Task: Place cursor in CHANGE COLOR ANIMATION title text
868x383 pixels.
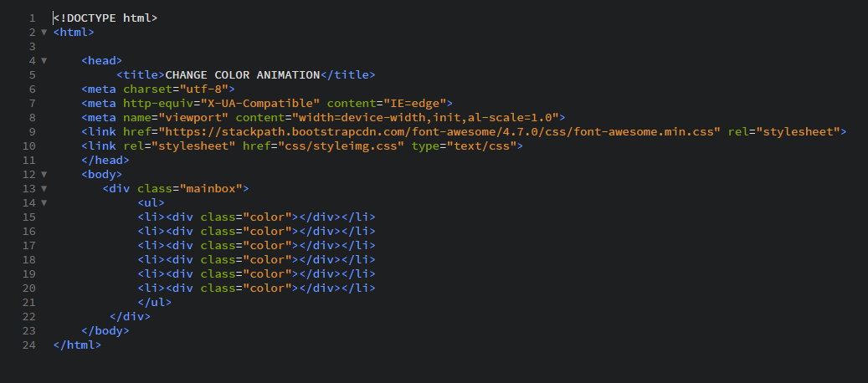Action: (x=243, y=74)
